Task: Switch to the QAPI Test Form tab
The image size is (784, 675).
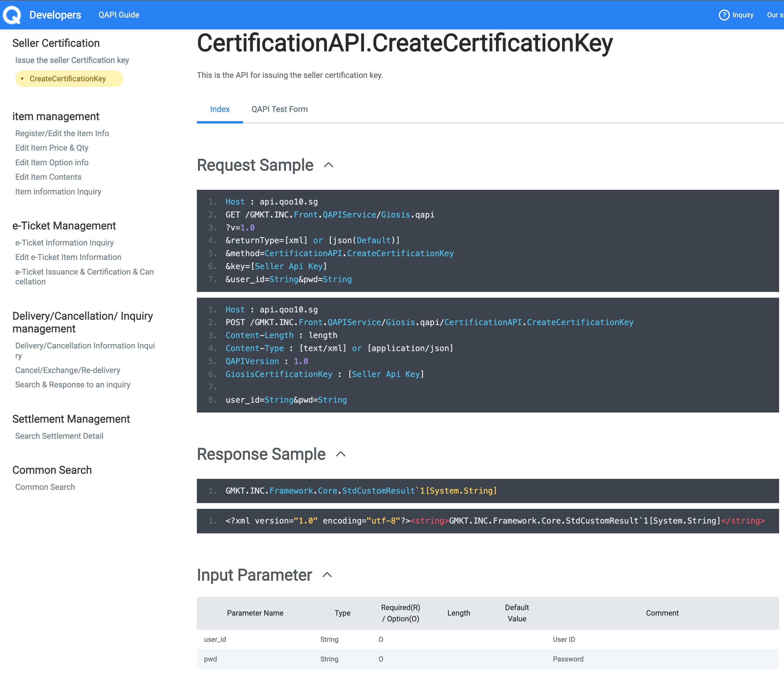Action: pos(279,109)
